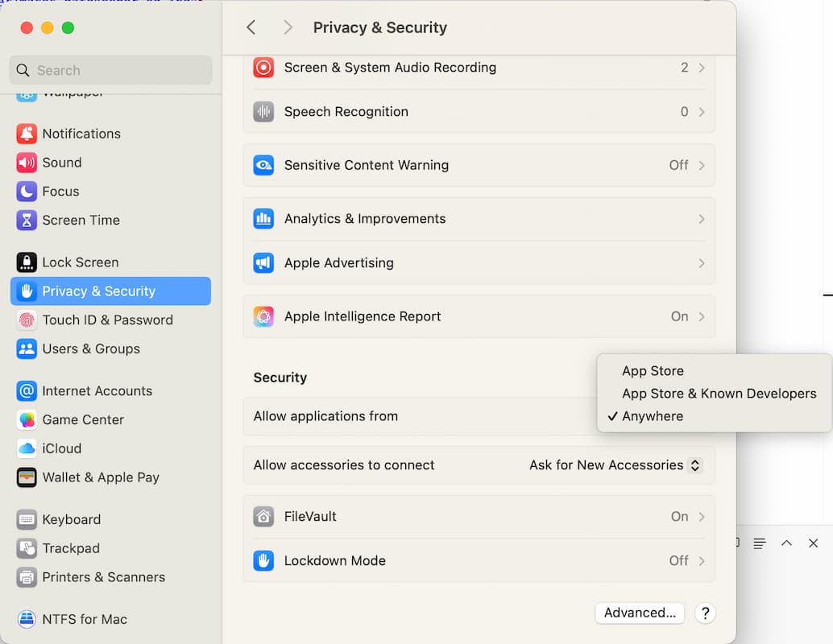Screen dimensions: 833x644
Task: Click the Lockdown Mode hand icon
Action: pos(263,561)
